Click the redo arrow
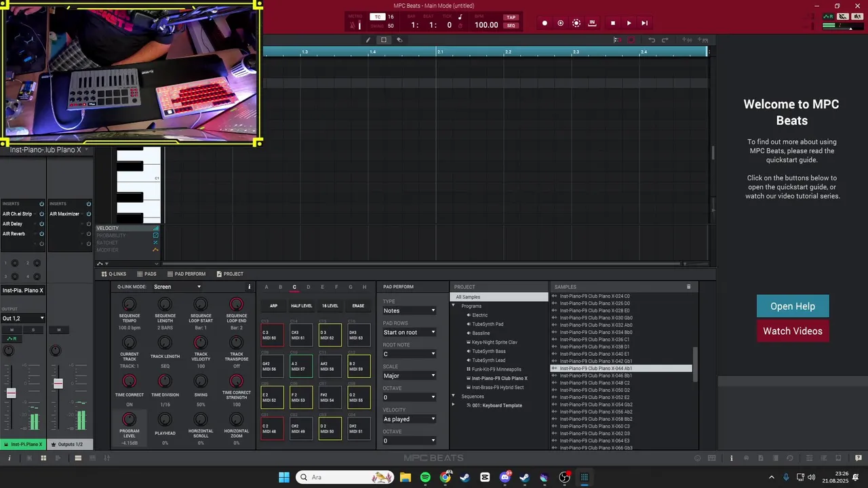Screen dimensions: 868x488 click(665, 40)
